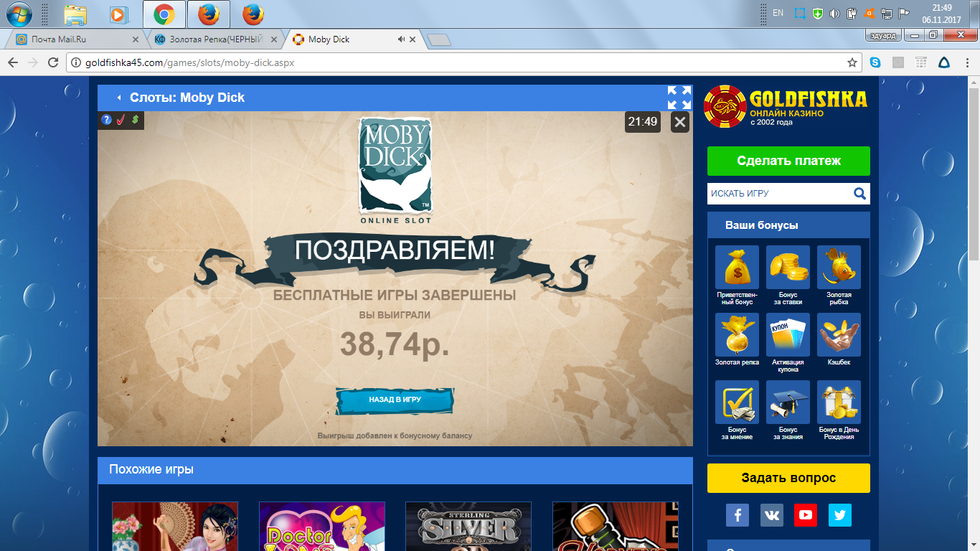Screen dimensions: 980x551
Task: Go back via the arrow beside Слоты: Moby Dick
Action: coord(118,98)
